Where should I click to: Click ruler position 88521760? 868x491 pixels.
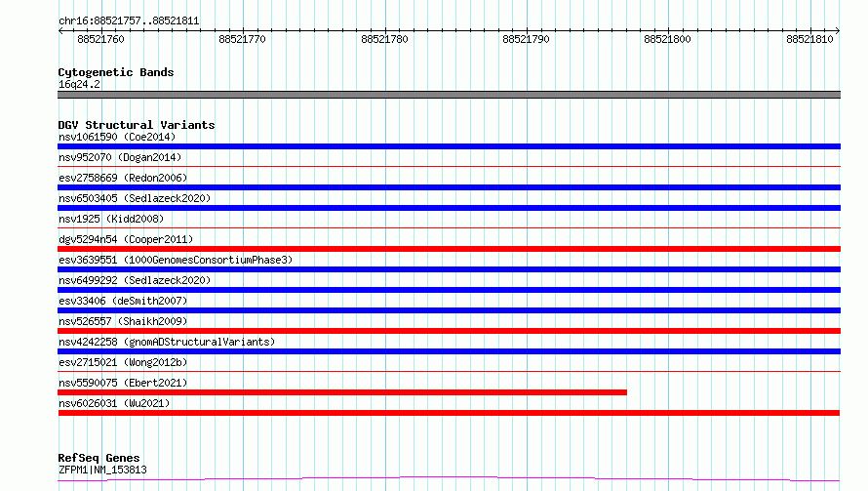100,39
